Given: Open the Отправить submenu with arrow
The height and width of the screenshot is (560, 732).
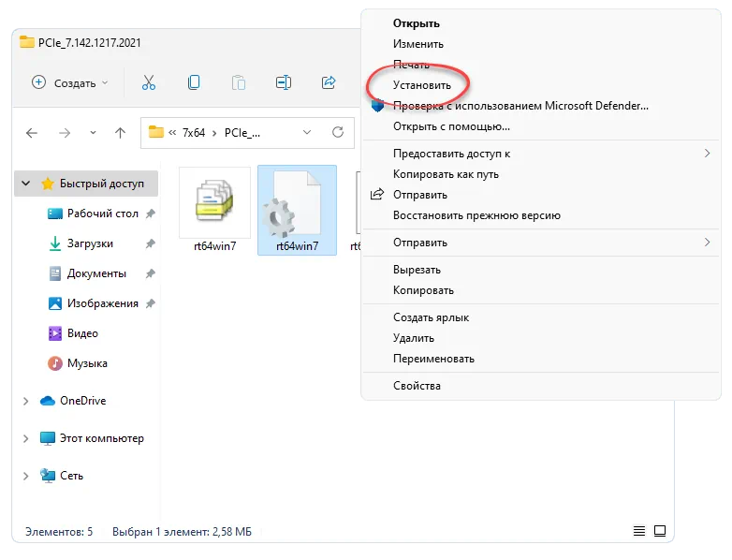Looking at the screenshot, I should pyautogui.click(x=541, y=242).
